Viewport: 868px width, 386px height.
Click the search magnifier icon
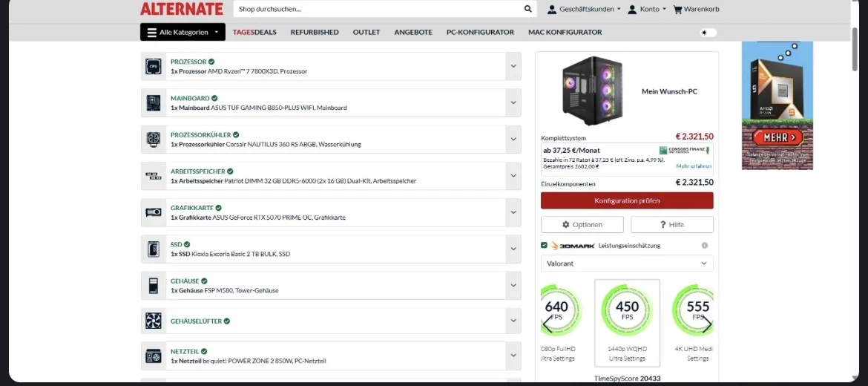527,9
